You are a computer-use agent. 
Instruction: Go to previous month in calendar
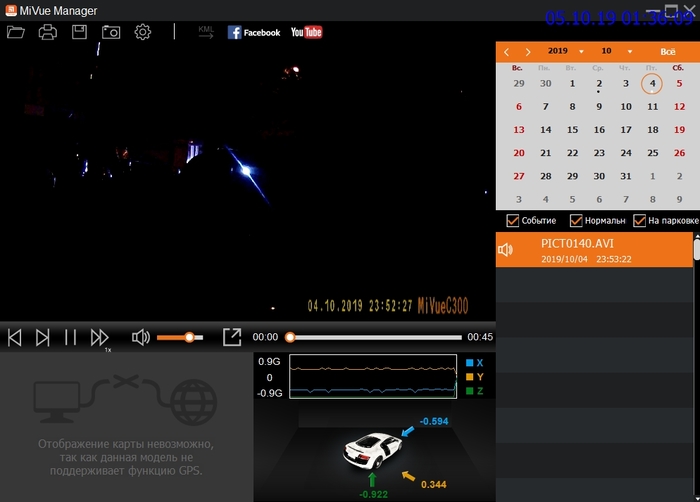pos(507,51)
